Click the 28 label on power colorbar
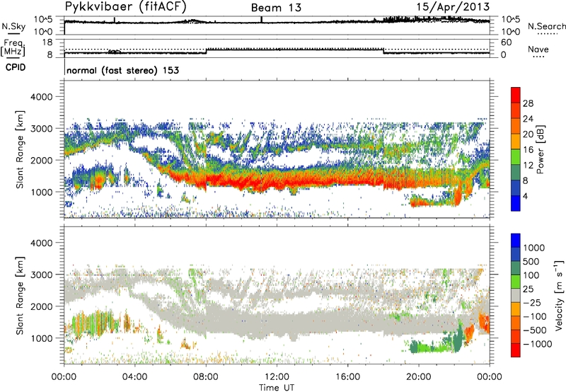Viewport: 566px width, 392px height. pyautogui.click(x=528, y=103)
